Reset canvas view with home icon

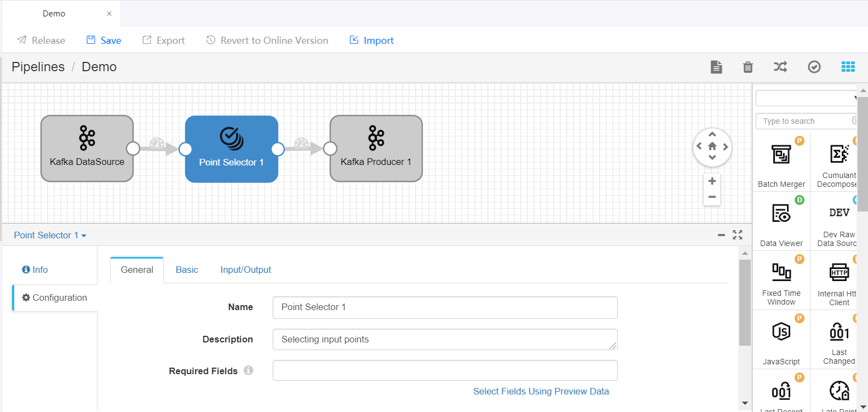[712, 146]
